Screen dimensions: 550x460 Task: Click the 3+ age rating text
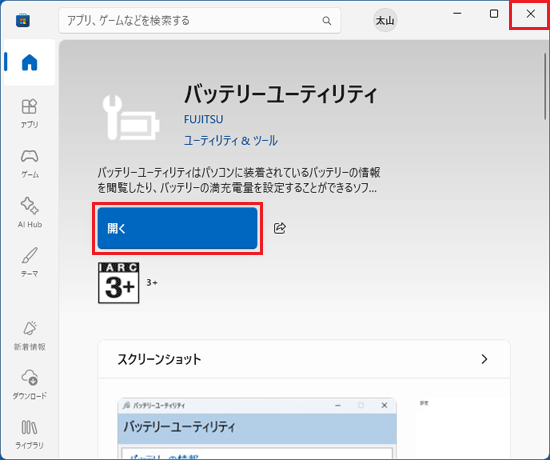click(x=152, y=282)
